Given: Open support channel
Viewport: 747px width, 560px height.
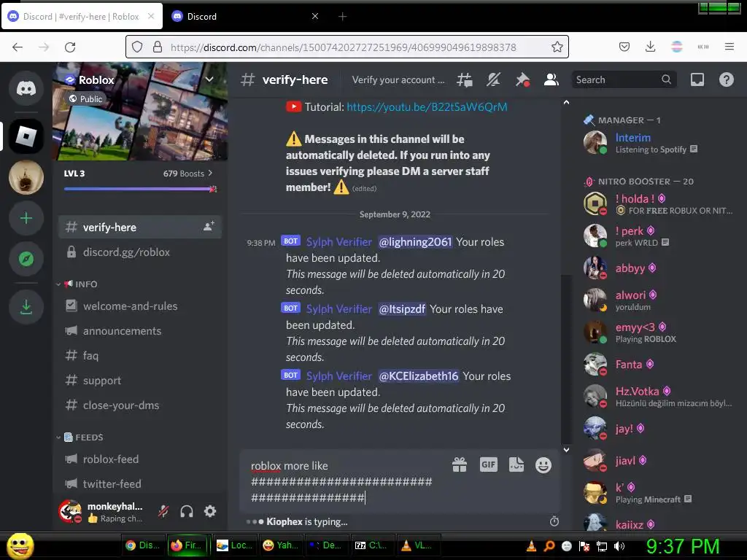Looking at the screenshot, I should click(139, 381).
